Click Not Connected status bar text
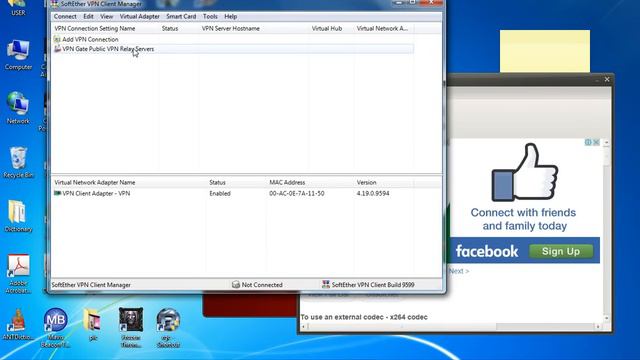This screenshot has height=360, width=640. pyautogui.click(x=262, y=285)
